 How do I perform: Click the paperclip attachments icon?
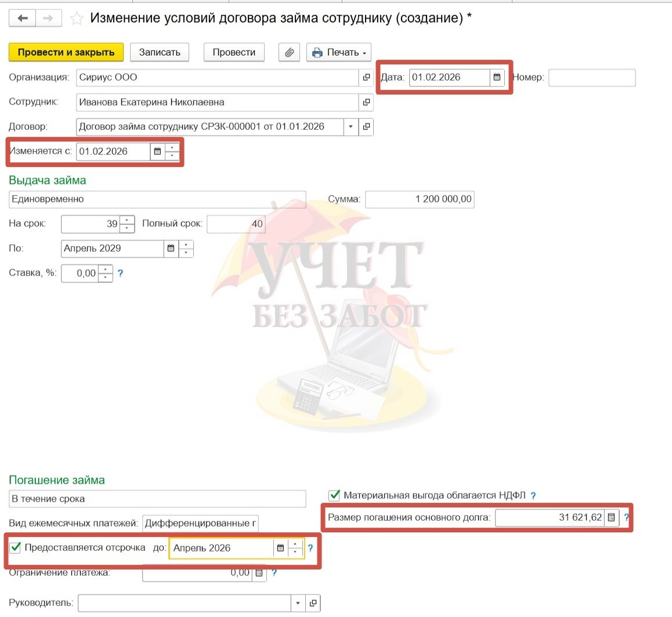[289, 52]
